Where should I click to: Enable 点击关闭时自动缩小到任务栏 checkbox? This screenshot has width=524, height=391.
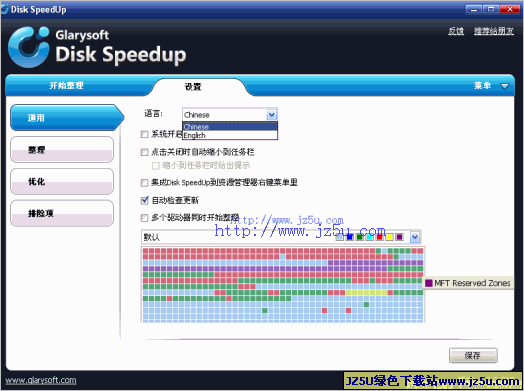(x=144, y=152)
